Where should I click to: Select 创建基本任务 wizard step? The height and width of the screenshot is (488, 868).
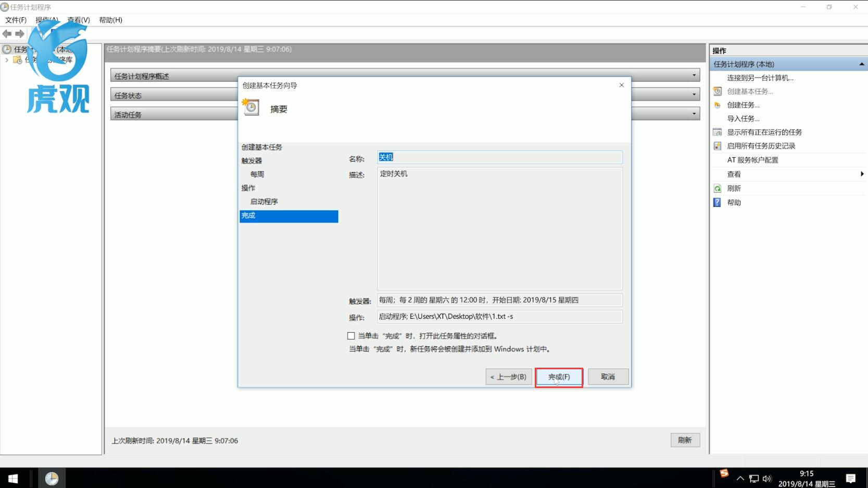tap(262, 147)
